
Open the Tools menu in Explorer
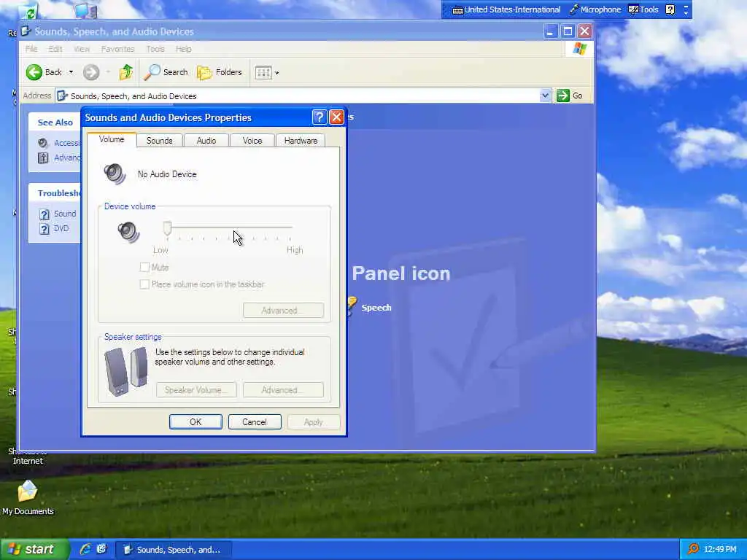(x=155, y=49)
